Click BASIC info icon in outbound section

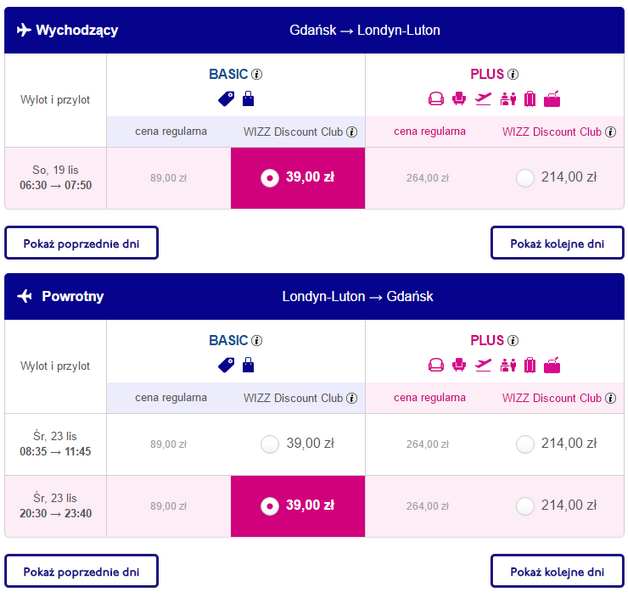(x=257, y=74)
